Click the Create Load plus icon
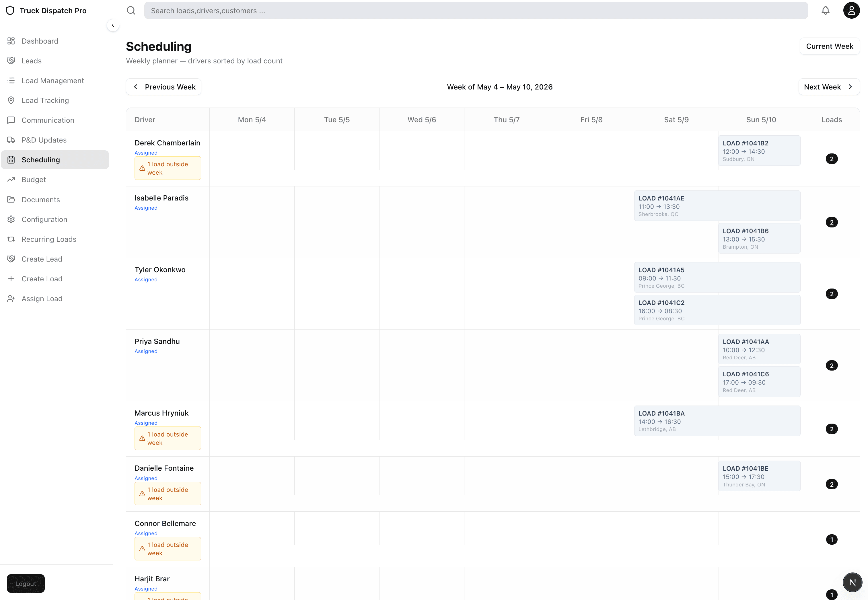Image resolution: width=868 pixels, height=600 pixels. [11, 279]
